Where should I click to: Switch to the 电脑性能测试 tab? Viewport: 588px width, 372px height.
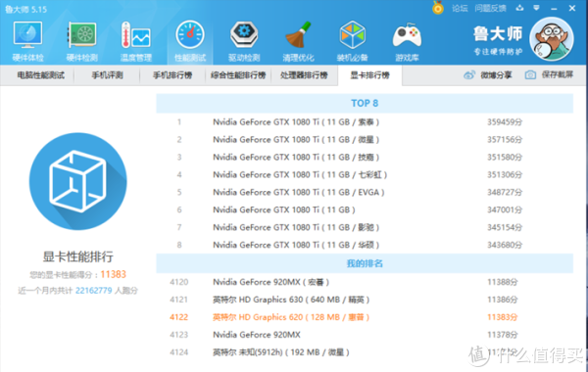(40, 75)
